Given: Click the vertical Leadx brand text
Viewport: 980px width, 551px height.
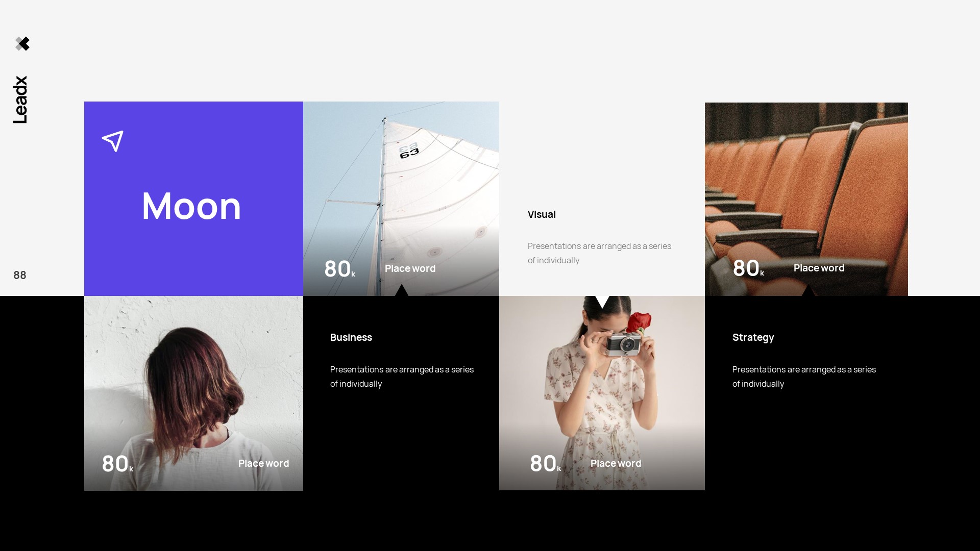Looking at the screenshot, I should coord(20,100).
